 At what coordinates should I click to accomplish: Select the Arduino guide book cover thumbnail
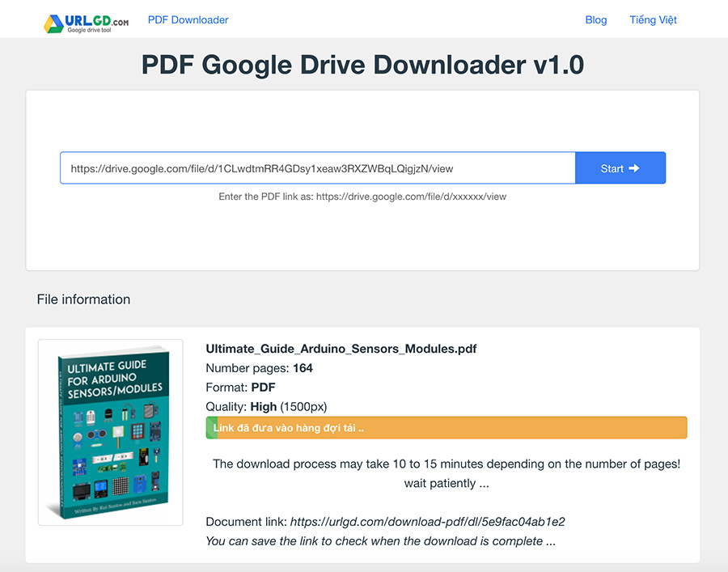[x=111, y=432]
